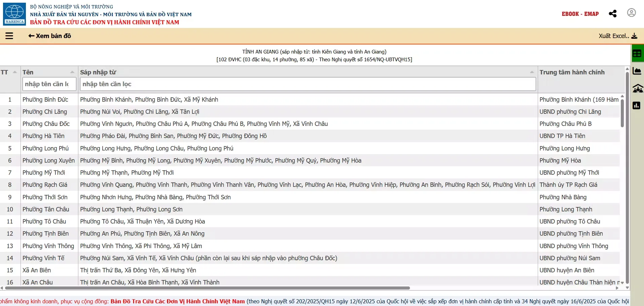Sort by the Sáp nhập từ column arrow

(x=532, y=72)
